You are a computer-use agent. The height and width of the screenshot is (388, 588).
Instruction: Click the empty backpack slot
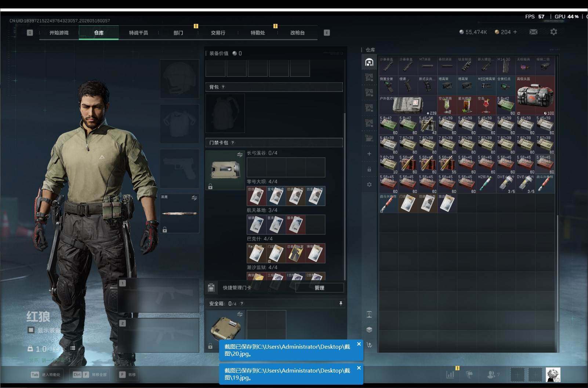(x=225, y=113)
